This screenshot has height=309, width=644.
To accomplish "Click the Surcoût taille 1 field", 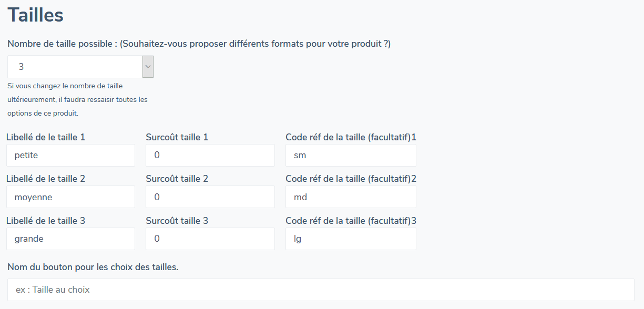I will point(210,154).
